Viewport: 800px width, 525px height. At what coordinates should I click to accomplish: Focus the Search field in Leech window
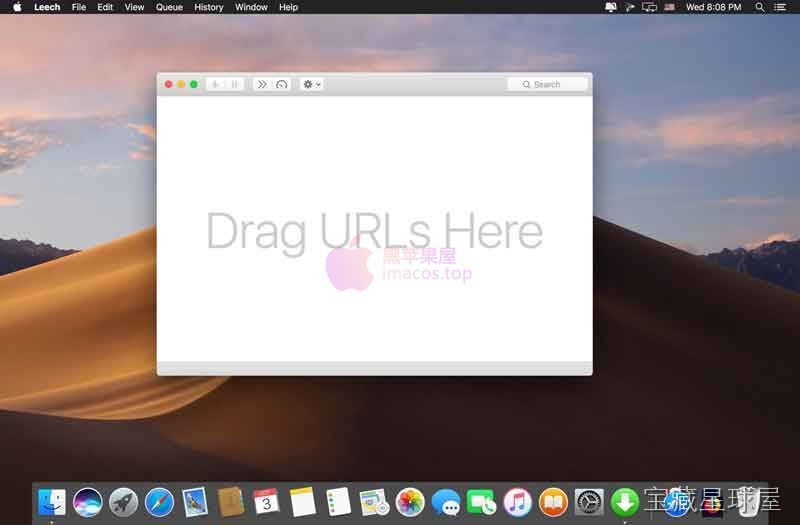coord(547,84)
